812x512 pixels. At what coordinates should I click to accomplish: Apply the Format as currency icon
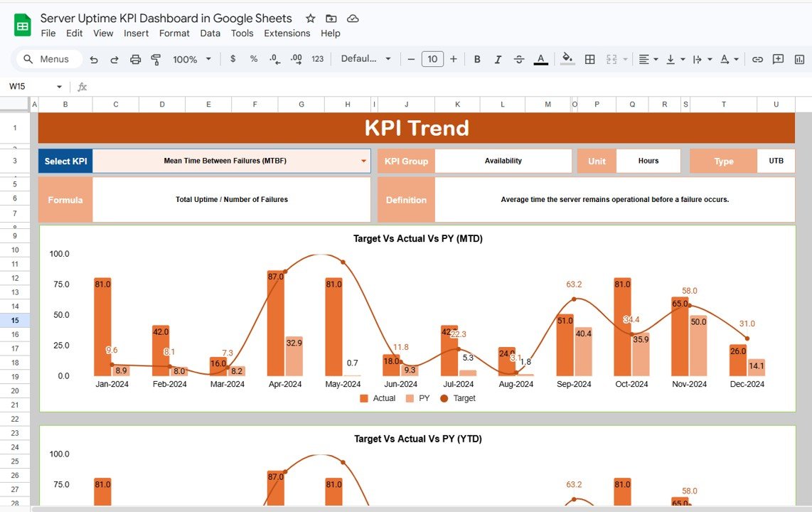(x=233, y=59)
